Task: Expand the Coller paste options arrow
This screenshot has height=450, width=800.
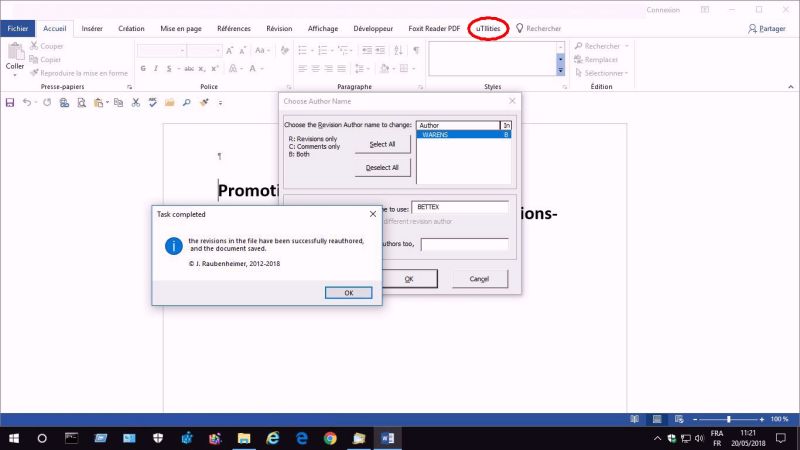Action: pyautogui.click(x=15, y=76)
